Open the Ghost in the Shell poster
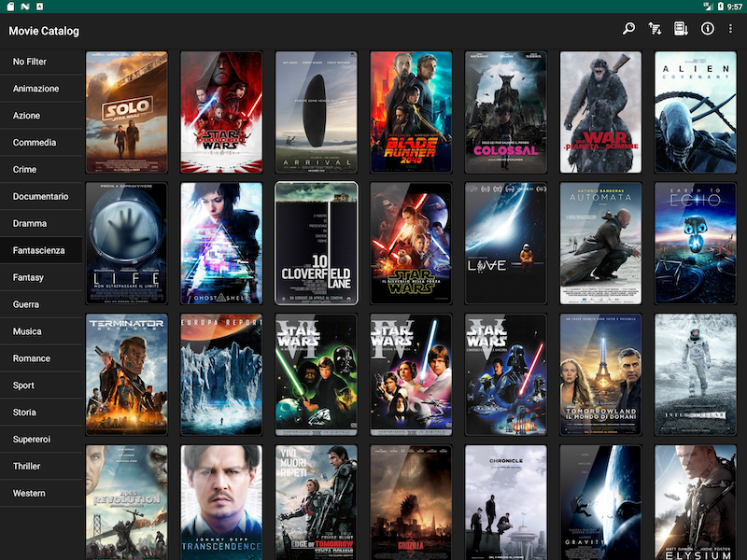This screenshot has height=560, width=747. click(221, 244)
